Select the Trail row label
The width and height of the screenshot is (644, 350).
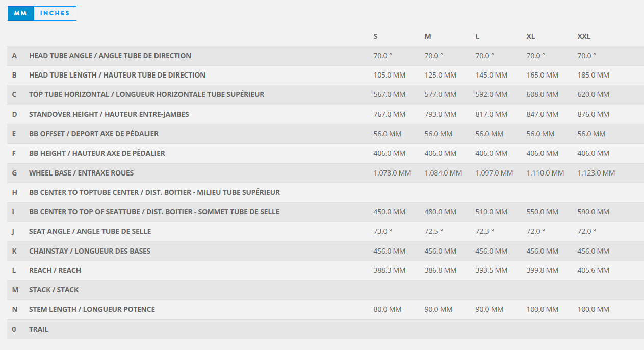pyautogui.click(x=39, y=329)
